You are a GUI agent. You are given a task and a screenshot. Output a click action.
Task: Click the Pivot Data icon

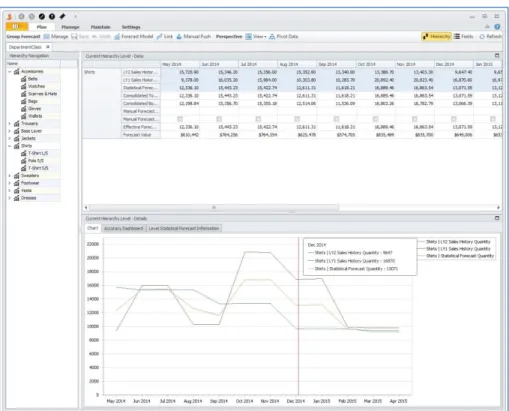point(272,36)
